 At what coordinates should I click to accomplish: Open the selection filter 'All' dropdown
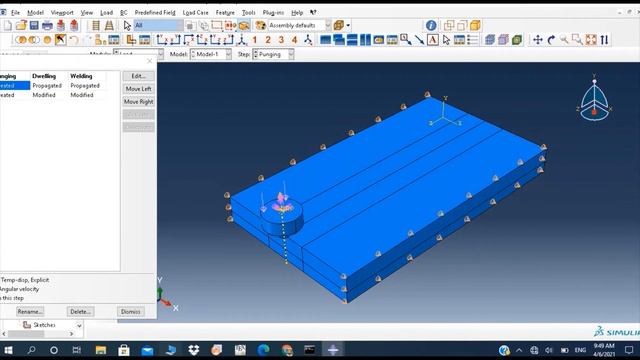(158, 26)
